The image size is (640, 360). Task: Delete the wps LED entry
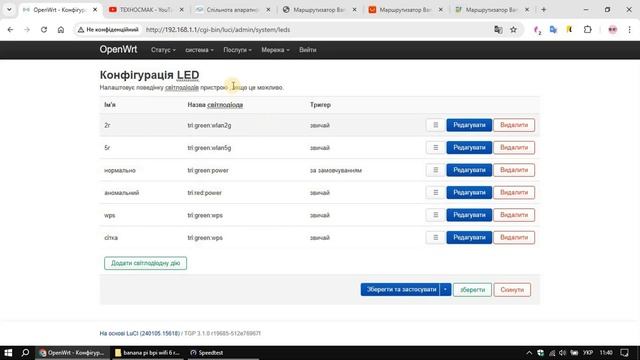pos(514,215)
